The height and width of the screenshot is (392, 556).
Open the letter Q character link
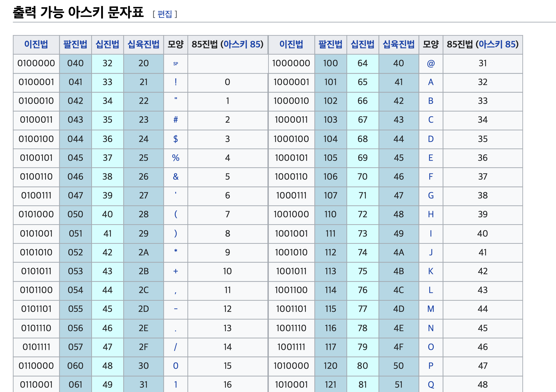coord(431,384)
